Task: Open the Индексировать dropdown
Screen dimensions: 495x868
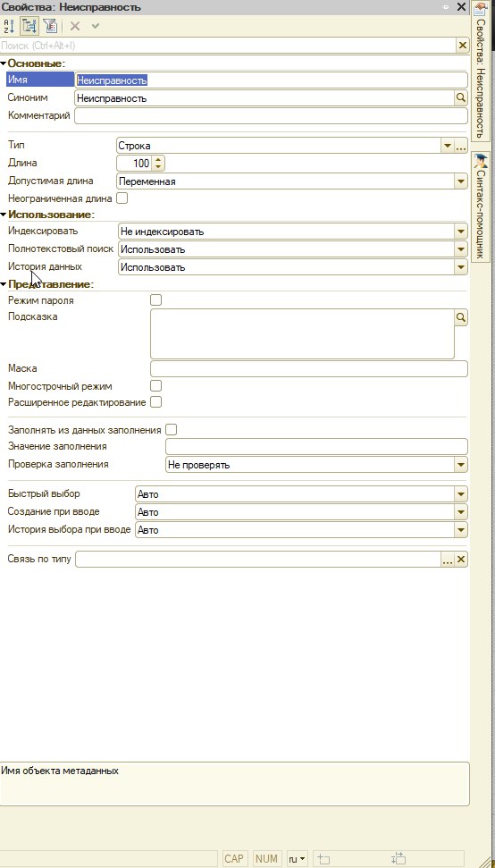Action: pos(461,232)
